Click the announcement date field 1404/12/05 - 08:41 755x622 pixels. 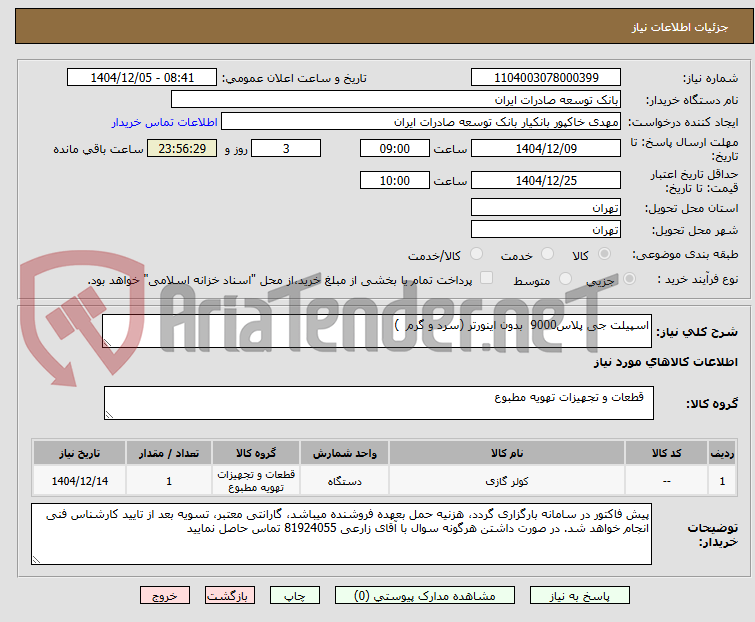pos(142,78)
